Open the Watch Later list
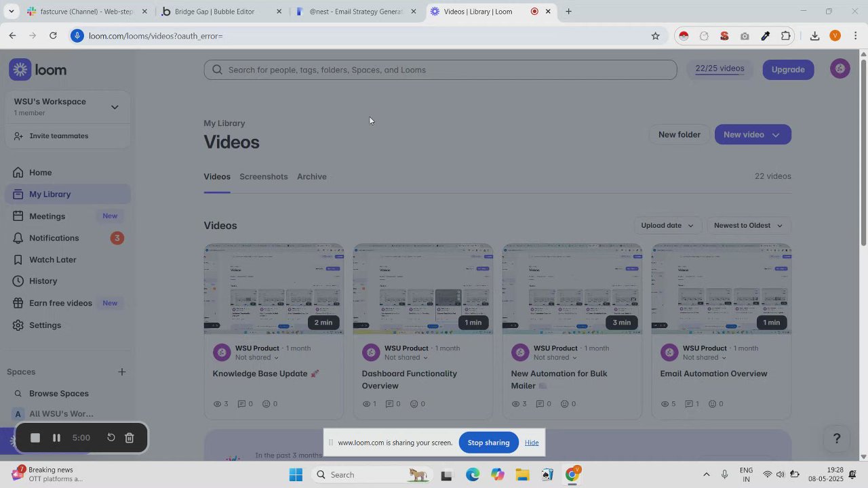 click(68, 260)
